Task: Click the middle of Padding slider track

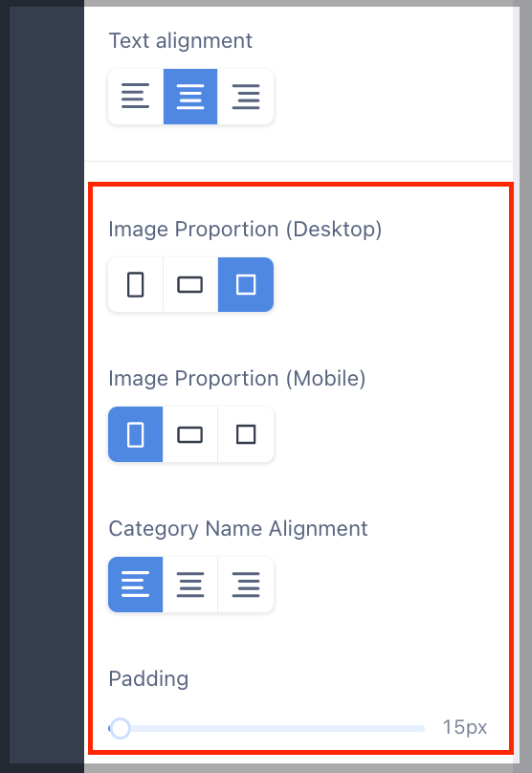Action: [x=267, y=728]
